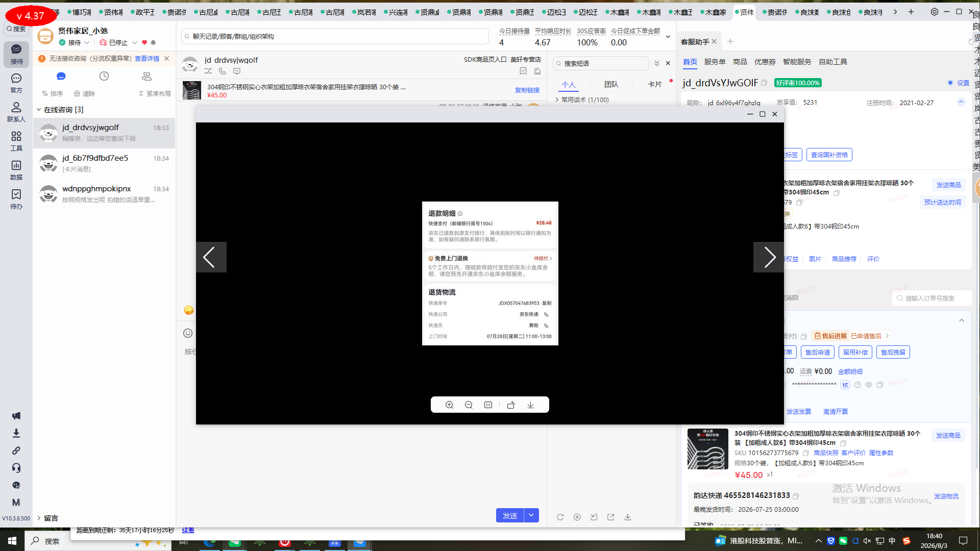Toggle the notification bell beside status
The height and width of the screenshot is (551, 980).
[x=153, y=42]
